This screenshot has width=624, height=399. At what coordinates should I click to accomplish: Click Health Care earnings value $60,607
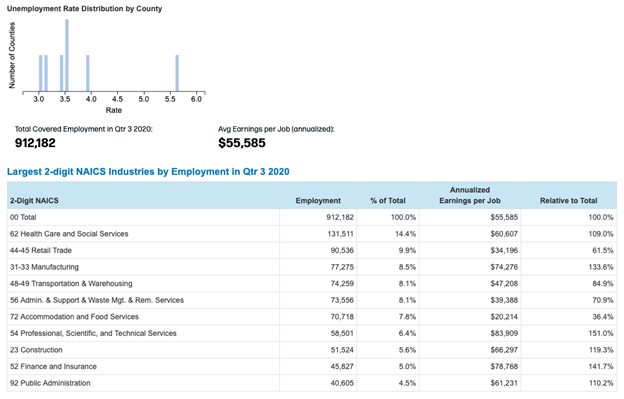[504, 234]
